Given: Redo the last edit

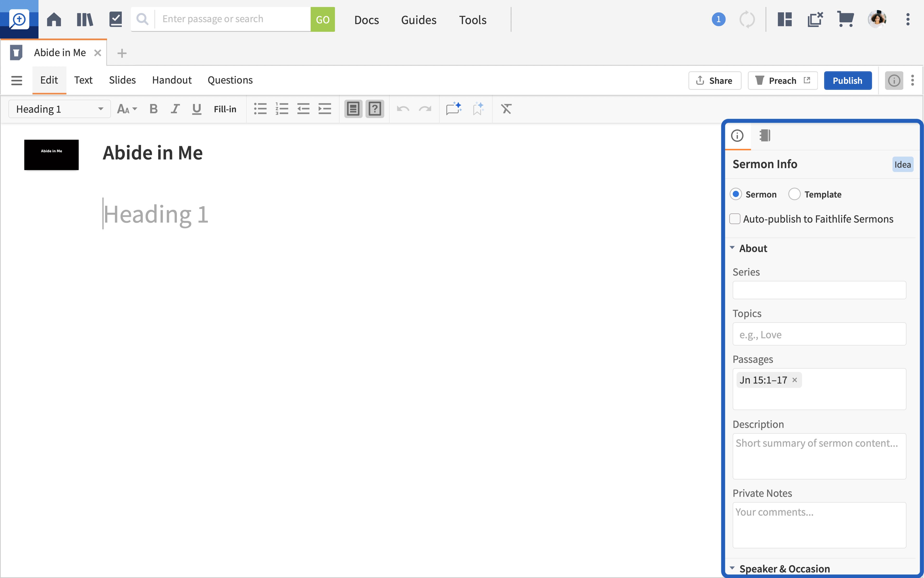Looking at the screenshot, I should (x=425, y=109).
